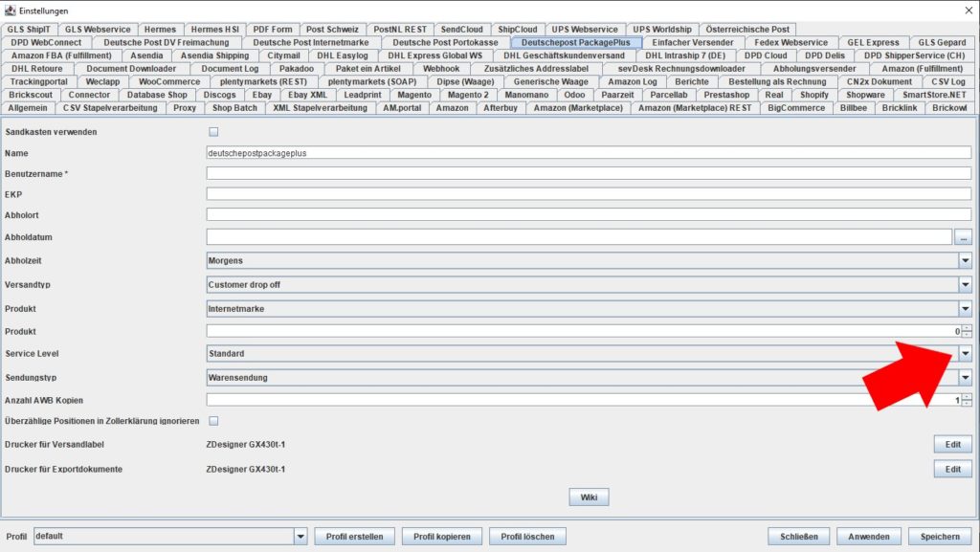Open the plentymarkets (SOAP) tab
The width and height of the screenshot is (980, 552).
(372, 82)
